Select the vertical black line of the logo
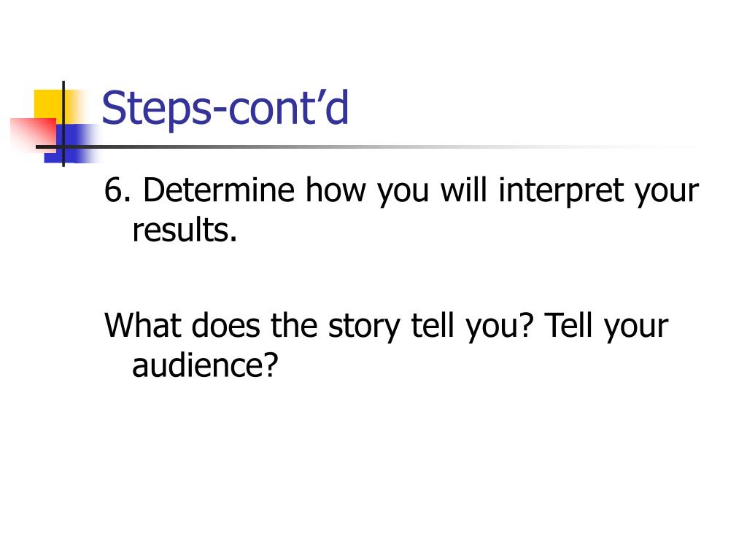The height and width of the screenshot is (560, 747). [63, 124]
